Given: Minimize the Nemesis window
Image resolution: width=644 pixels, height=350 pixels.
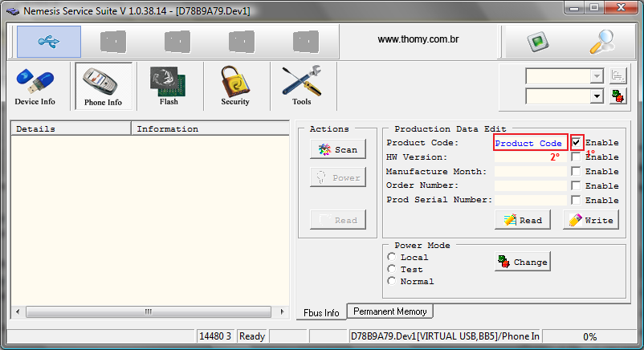Looking at the screenshot, I should click(575, 8).
